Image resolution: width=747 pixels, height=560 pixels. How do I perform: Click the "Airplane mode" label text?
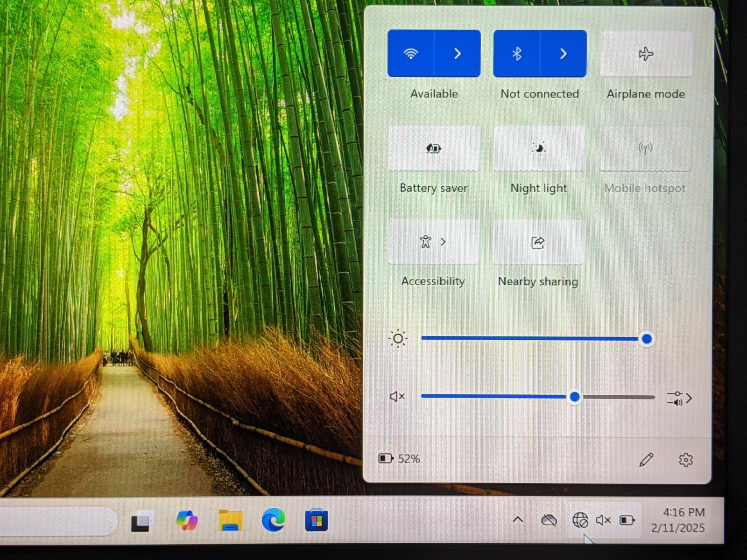click(x=646, y=94)
